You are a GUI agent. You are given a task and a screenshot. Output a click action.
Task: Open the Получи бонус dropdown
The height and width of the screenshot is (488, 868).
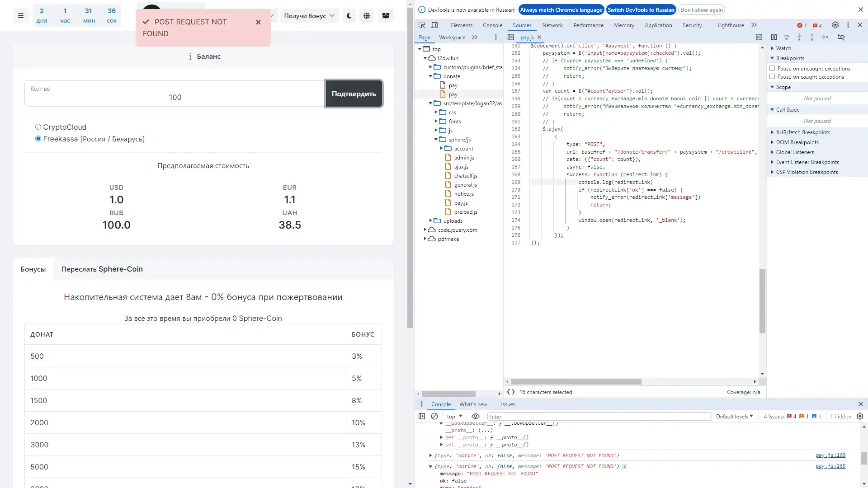pos(309,16)
